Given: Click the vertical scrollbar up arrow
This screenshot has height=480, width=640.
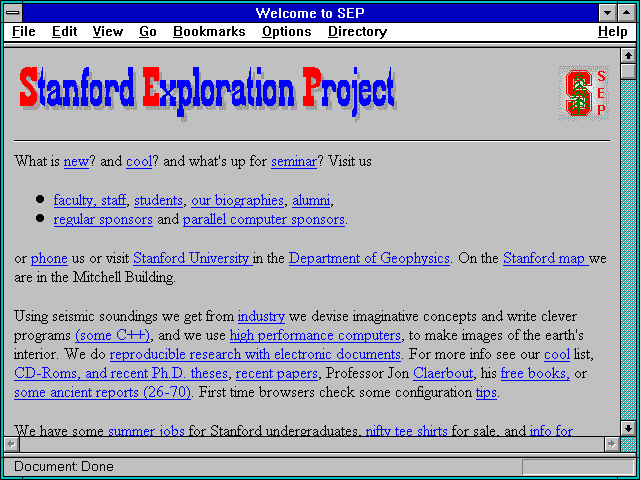Looking at the screenshot, I should 628,56.
